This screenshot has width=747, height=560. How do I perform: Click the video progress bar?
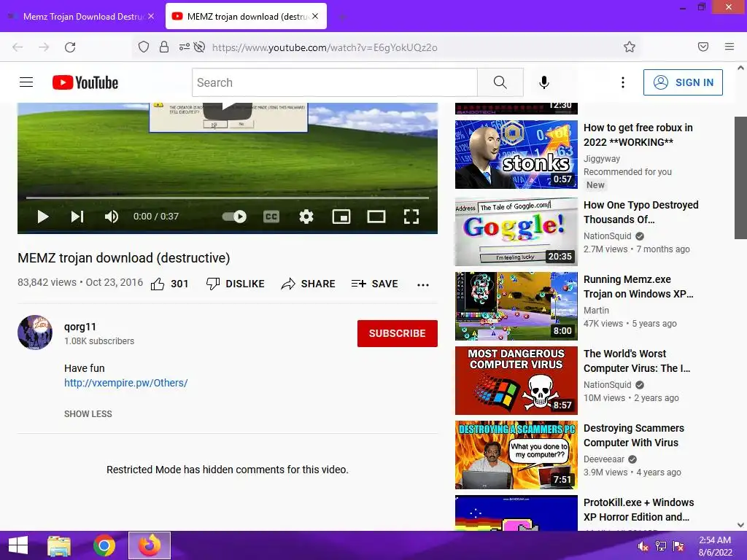(228, 197)
